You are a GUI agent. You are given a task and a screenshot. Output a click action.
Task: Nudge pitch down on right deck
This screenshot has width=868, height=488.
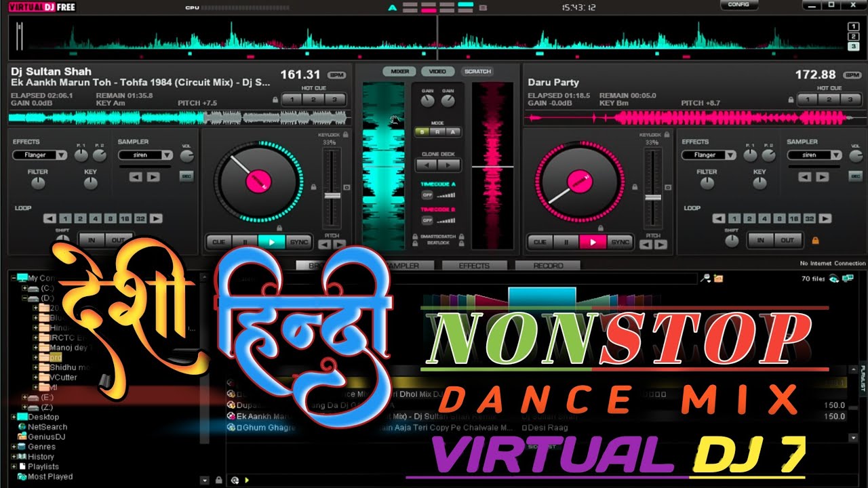(646, 244)
